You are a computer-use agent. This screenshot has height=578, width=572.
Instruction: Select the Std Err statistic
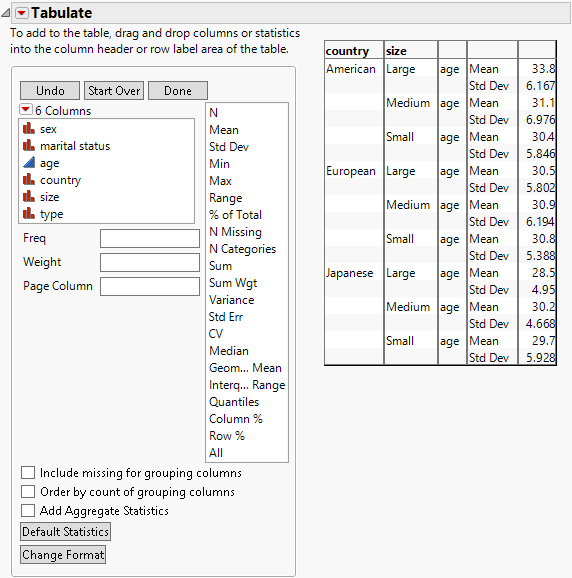coord(226,317)
